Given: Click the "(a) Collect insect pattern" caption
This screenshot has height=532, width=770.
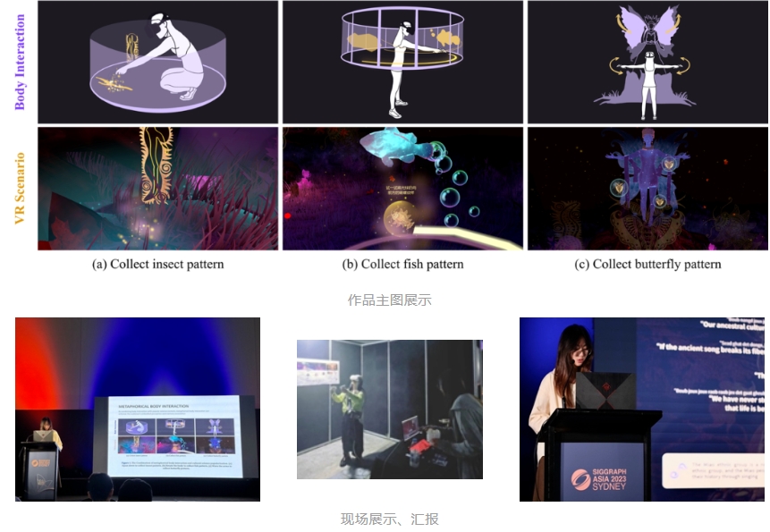Looking at the screenshot, I should 157,265.
